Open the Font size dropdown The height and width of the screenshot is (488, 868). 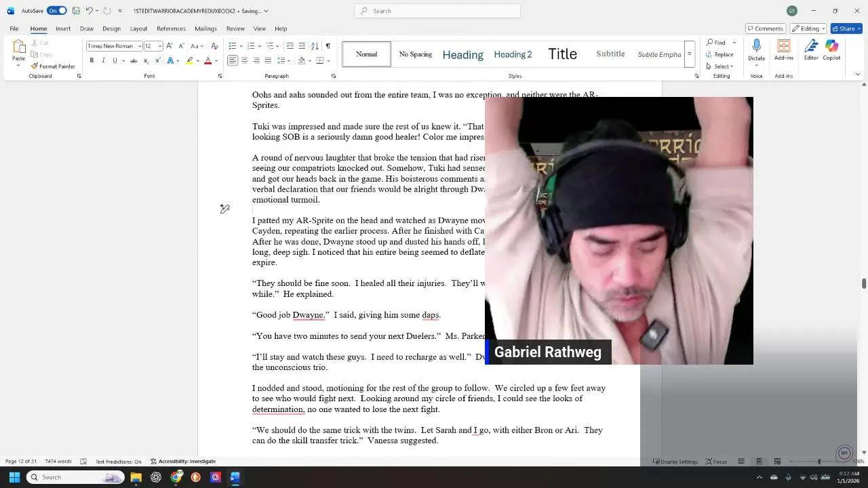point(159,46)
